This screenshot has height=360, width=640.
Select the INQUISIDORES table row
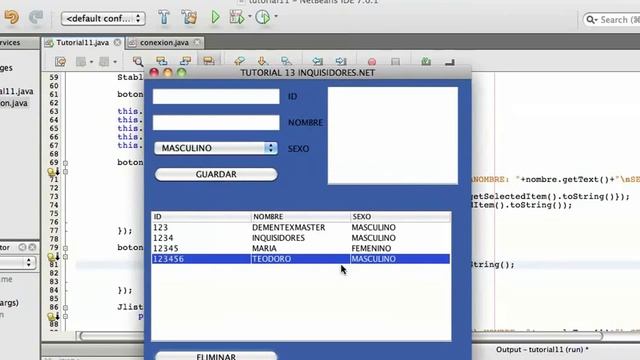[x=301, y=238]
